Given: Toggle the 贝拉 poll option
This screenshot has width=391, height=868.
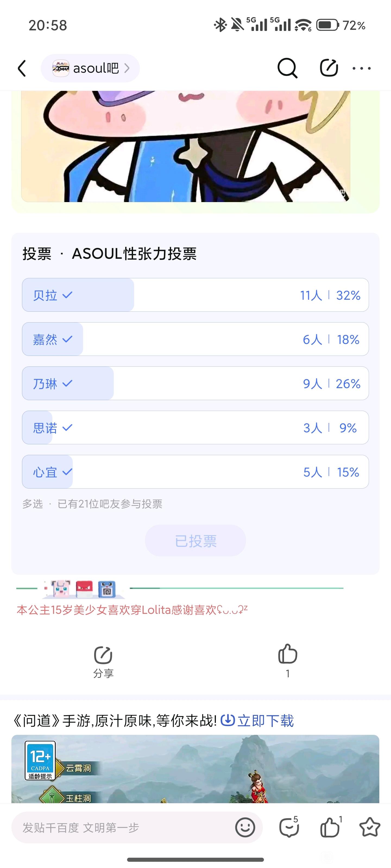Looking at the screenshot, I should click(x=195, y=295).
